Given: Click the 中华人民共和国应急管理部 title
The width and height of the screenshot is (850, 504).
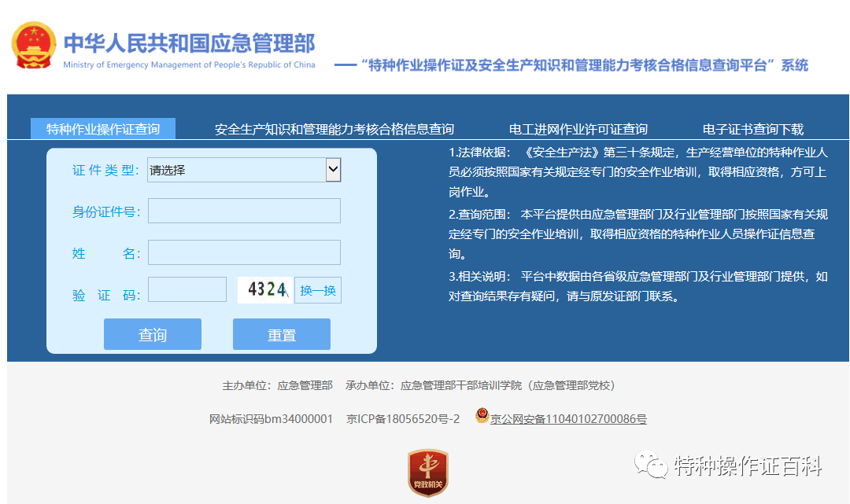Looking at the screenshot, I should (189, 43).
